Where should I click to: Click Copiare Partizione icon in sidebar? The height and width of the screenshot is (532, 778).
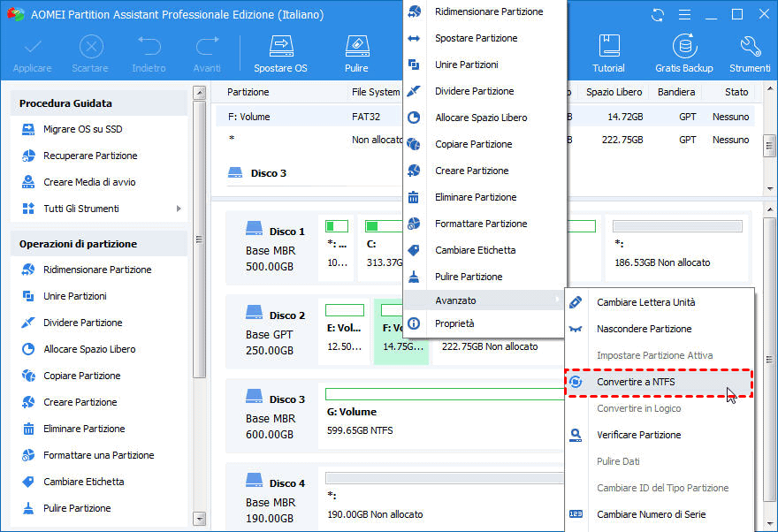28,376
